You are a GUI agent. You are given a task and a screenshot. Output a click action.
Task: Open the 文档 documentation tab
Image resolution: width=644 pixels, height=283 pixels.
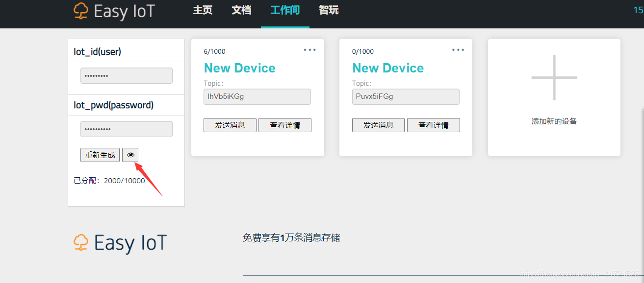(241, 10)
